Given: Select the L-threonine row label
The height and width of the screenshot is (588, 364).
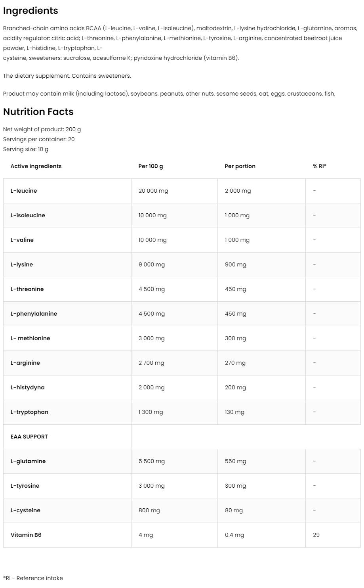Looking at the screenshot, I should pyautogui.click(x=27, y=289).
